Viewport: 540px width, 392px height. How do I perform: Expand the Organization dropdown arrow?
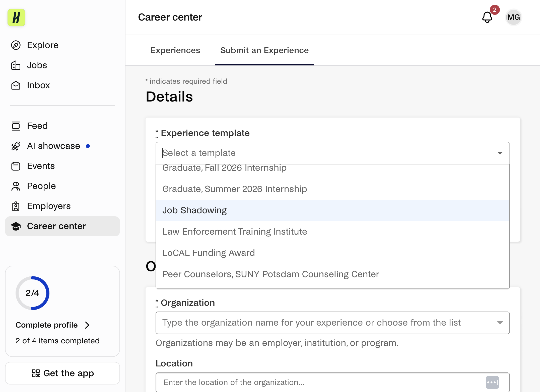pyautogui.click(x=500, y=323)
